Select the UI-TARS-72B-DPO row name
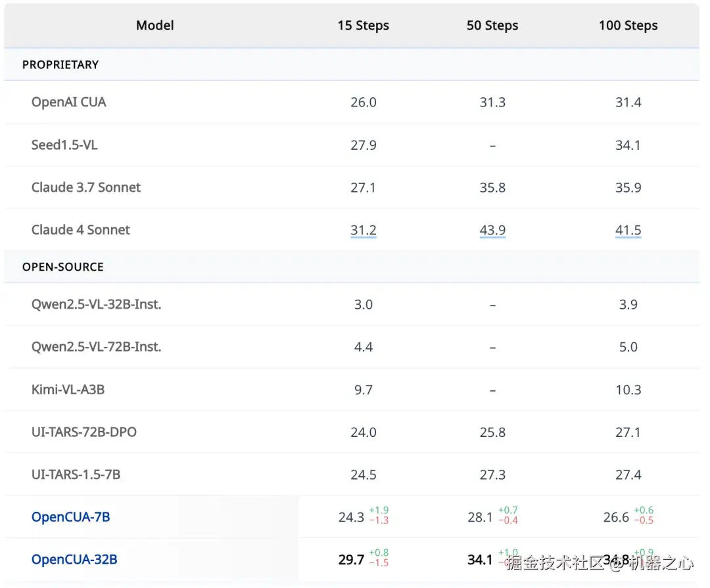Image resolution: width=710 pixels, height=588 pixels. (84, 432)
